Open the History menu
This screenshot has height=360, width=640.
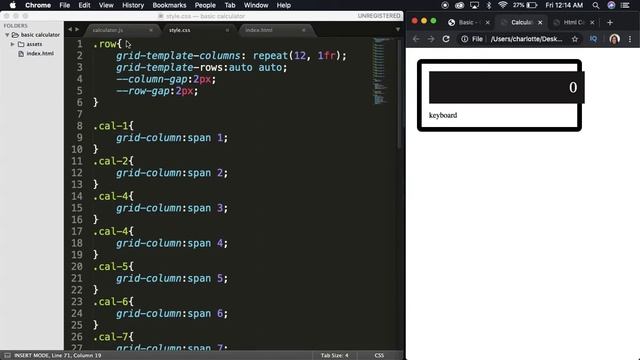pyautogui.click(x=133, y=5)
